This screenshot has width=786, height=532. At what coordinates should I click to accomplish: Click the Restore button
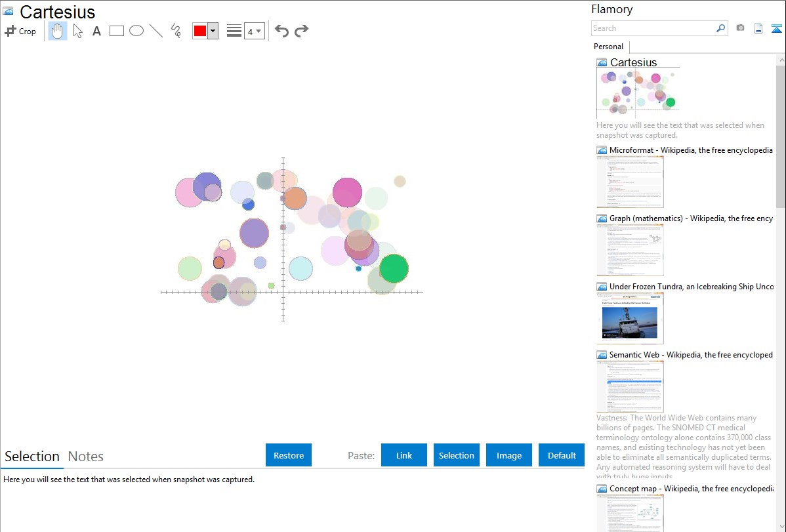(289, 455)
